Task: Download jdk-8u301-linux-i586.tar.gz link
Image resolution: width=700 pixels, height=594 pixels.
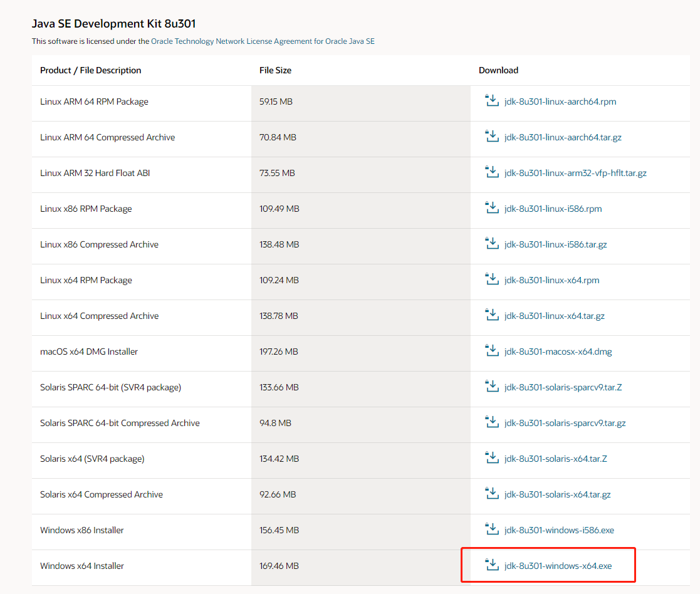Action: point(556,244)
